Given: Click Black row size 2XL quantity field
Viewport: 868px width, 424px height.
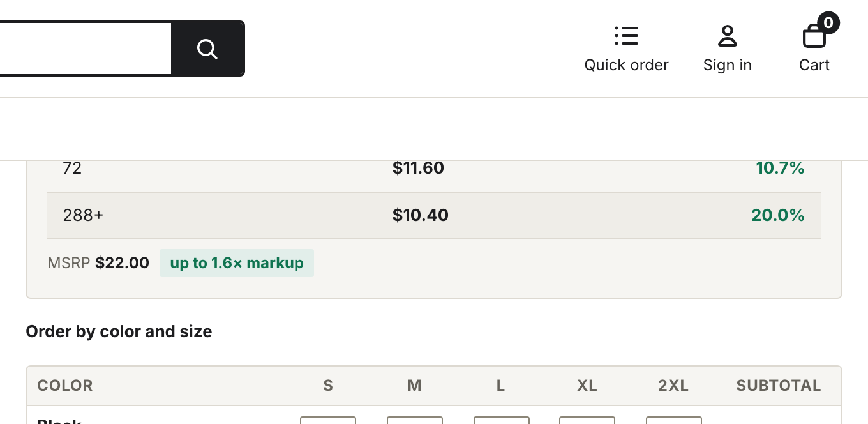Looking at the screenshot, I should pyautogui.click(x=674, y=420).
